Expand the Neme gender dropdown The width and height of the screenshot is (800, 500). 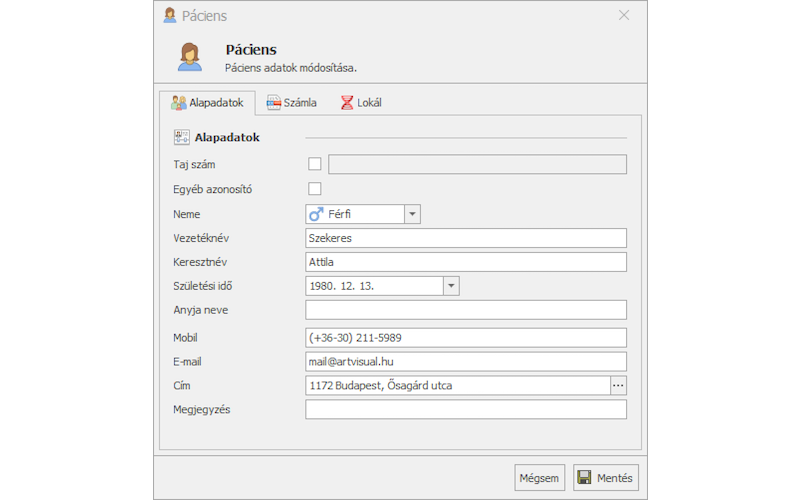[x=412, y=214]
